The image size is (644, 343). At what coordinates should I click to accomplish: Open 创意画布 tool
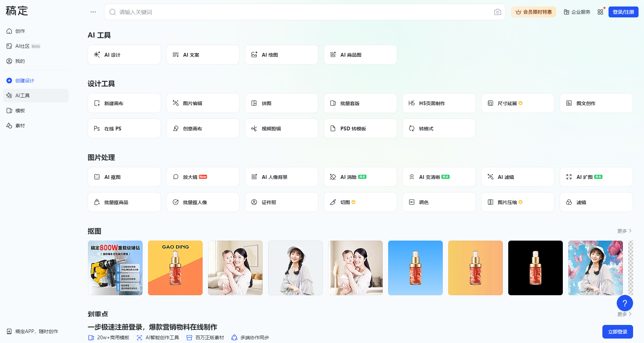pyautogui.click(x=203, y=128)
